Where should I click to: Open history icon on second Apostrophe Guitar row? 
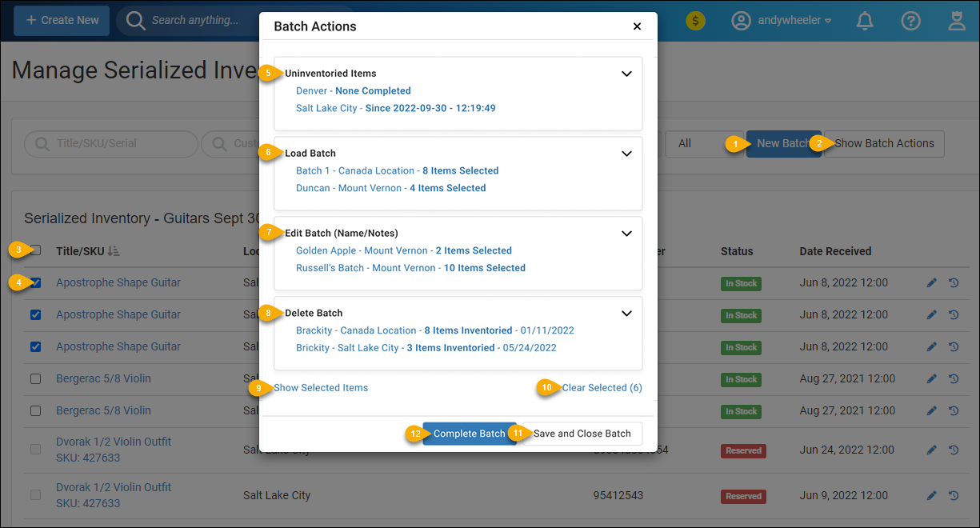tap(954, 315)
